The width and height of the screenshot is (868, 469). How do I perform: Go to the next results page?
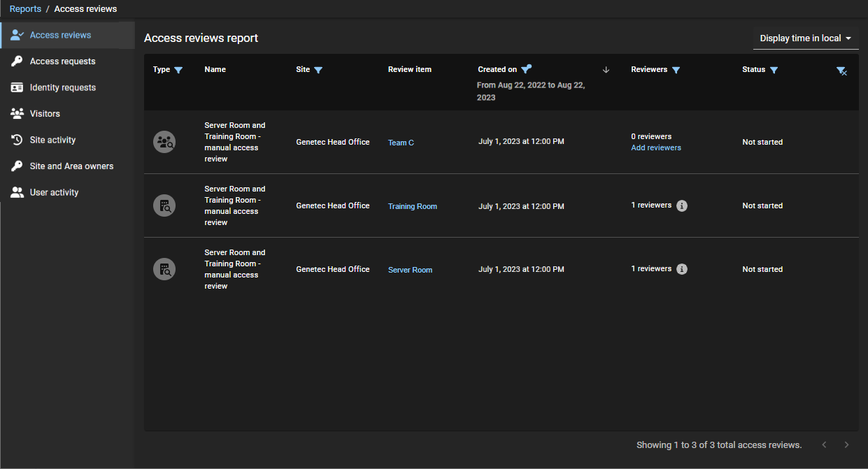tap(846, 445)
